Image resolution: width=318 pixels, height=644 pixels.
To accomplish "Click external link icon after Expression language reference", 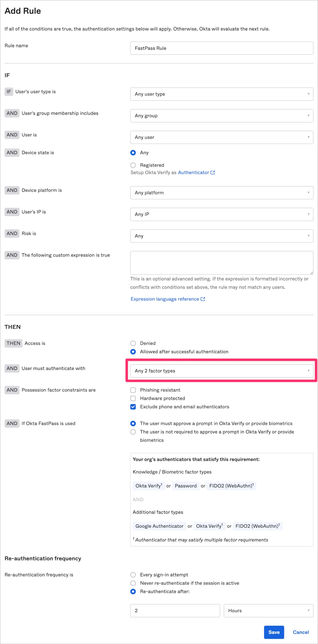I will (203, 299).
